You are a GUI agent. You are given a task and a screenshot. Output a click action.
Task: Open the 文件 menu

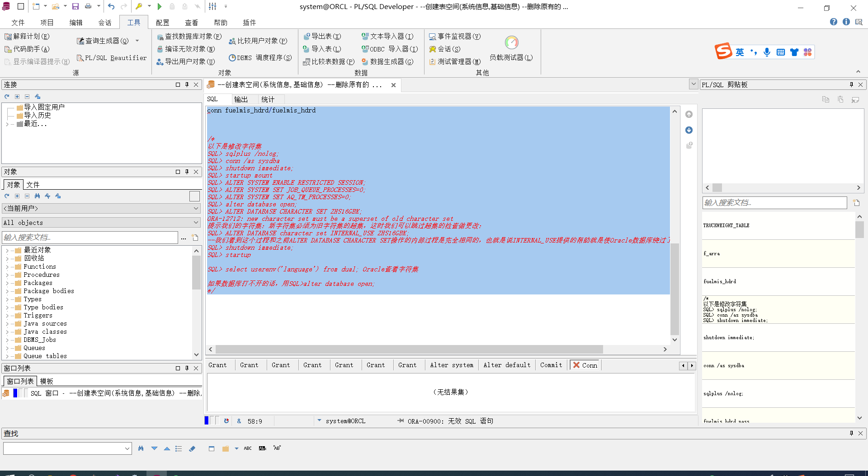(x=18, y=23)
